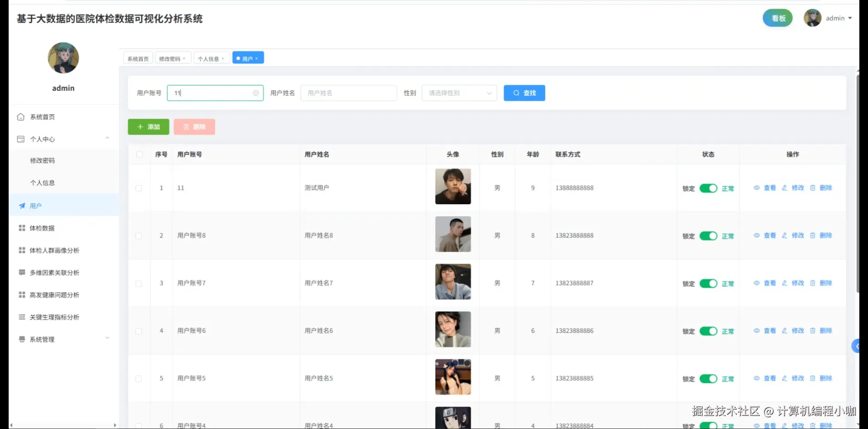Check the row checkbox for 用户账号8
Image resolution: width=868 pixels, height=429 pixels.
pos(139,236)
